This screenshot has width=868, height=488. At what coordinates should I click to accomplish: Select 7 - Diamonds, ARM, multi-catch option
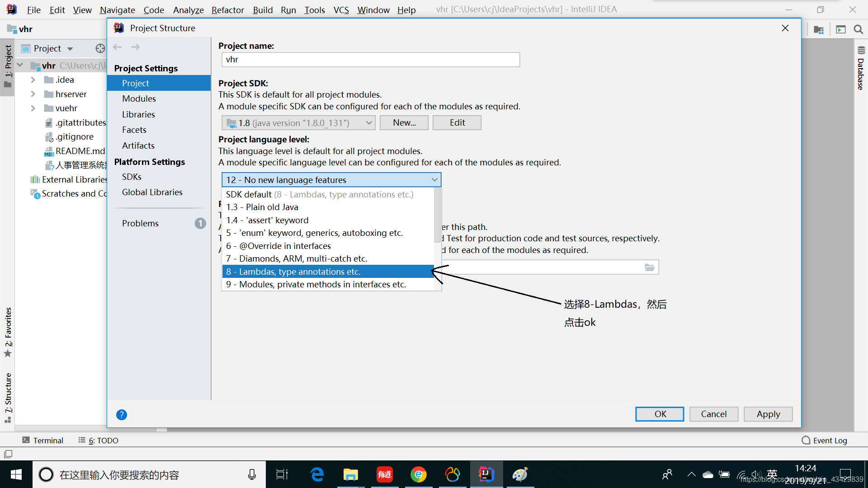point(328,259)
